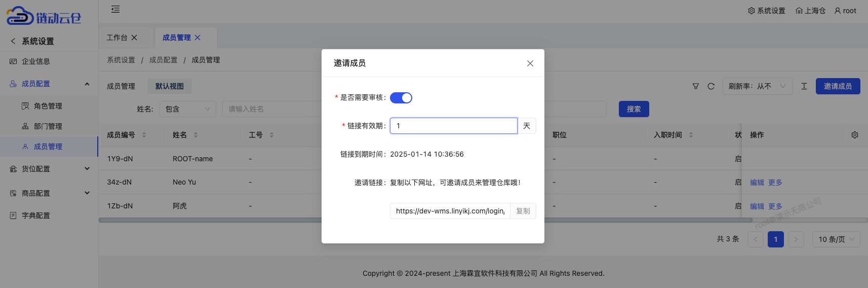This screenshot has height=288, width=868.
Task: Open the table column settings gear
Action: [855, 135]
